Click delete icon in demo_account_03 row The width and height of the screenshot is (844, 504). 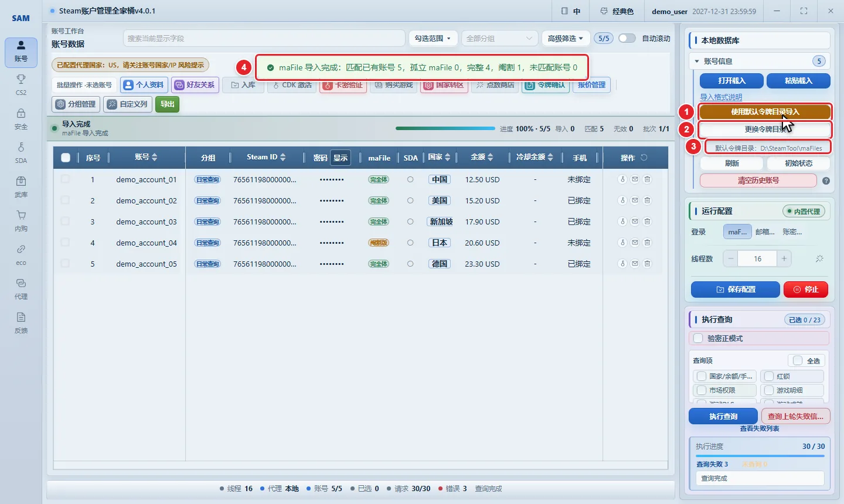point(647,222)
